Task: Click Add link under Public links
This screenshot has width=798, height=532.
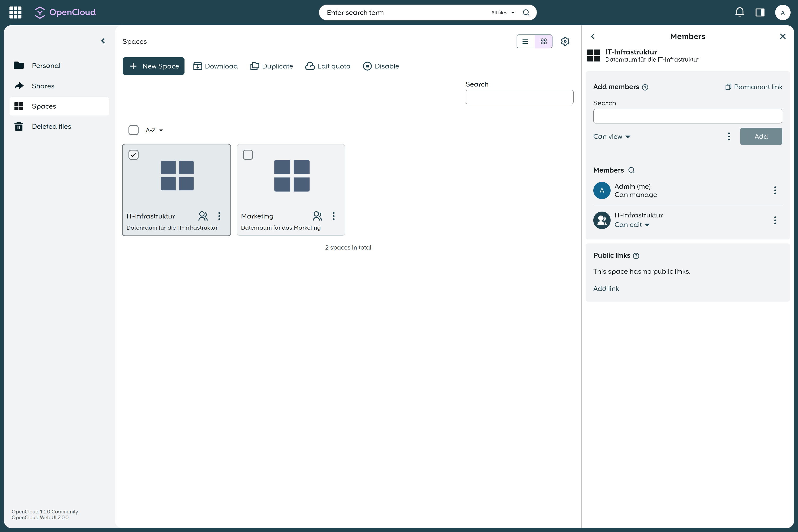Action: (x=606, y=289)
